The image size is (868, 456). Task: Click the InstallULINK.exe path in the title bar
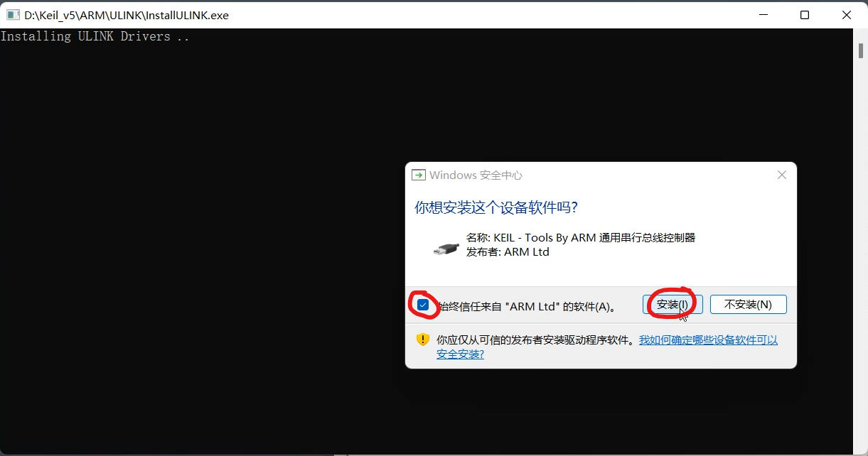pyautogui.click(x=127, y=15)
